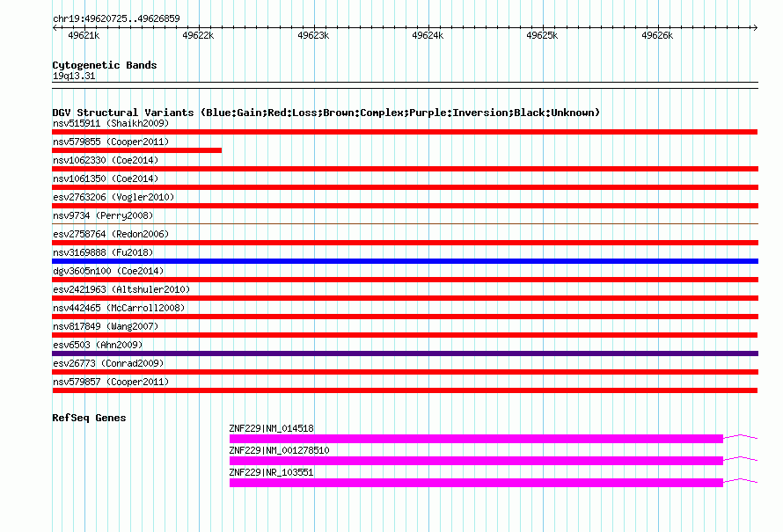
Task: Click the magenta NR_103551 exon bar
Action: [x=476, y=483]
